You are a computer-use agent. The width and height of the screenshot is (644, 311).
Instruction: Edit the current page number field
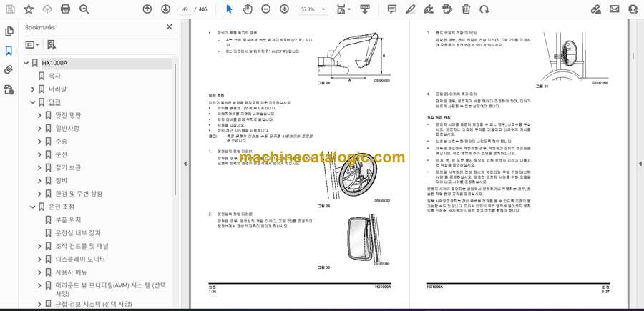(x=185, y=9)
